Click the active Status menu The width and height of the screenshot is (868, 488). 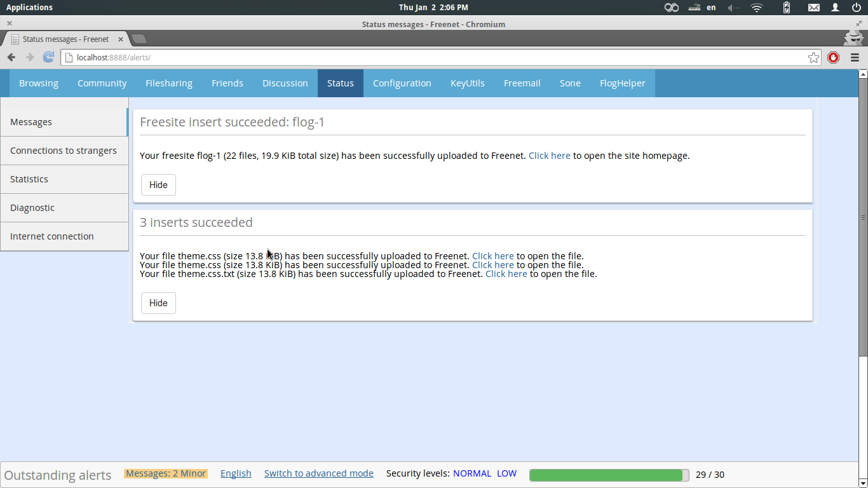click(x=341, y=83)
